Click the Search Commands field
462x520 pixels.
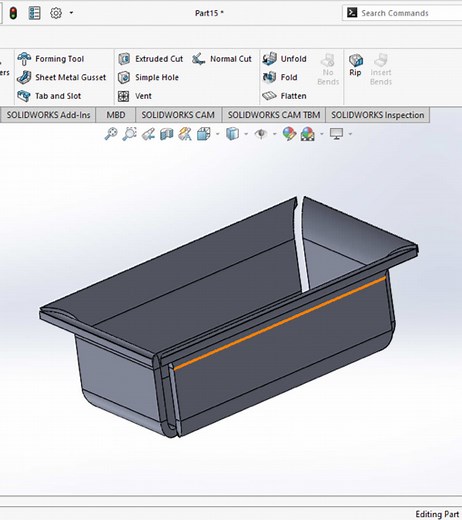point(402,13)
